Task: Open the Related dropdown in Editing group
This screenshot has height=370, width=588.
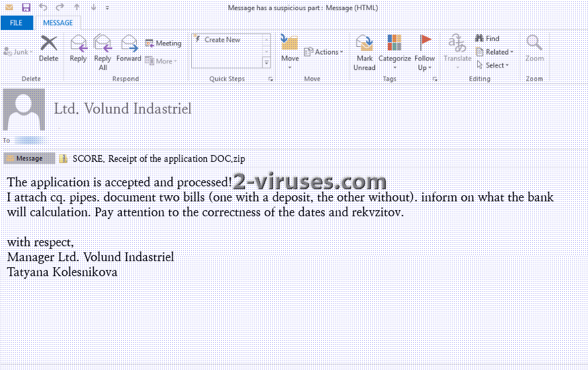Action: [495, 52]
